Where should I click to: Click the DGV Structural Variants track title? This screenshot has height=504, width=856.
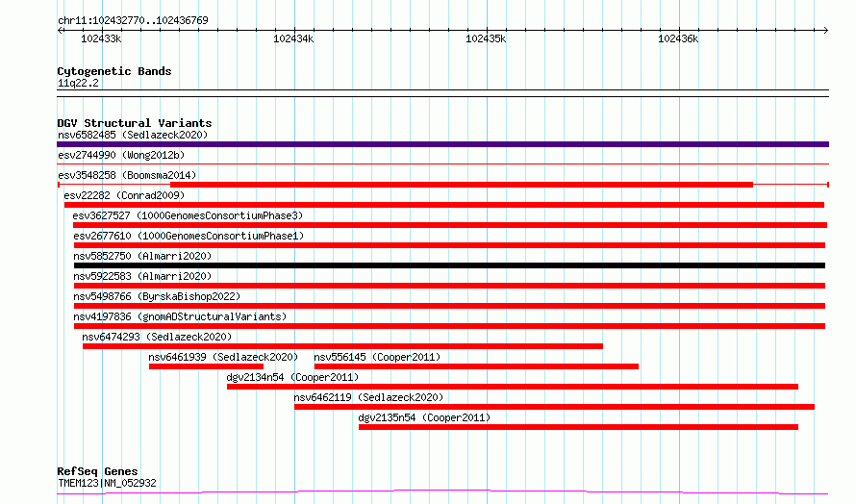[135, 123]
